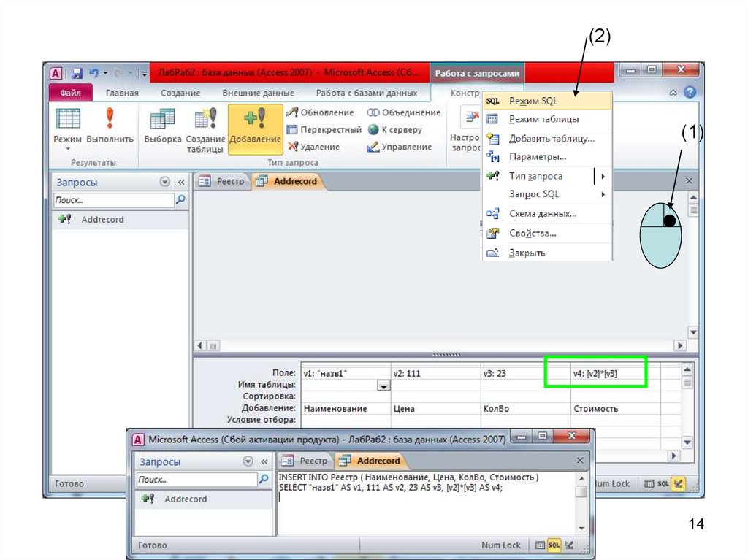
Task: Choose the Обновление query type
Action: (x=321, y=112)
